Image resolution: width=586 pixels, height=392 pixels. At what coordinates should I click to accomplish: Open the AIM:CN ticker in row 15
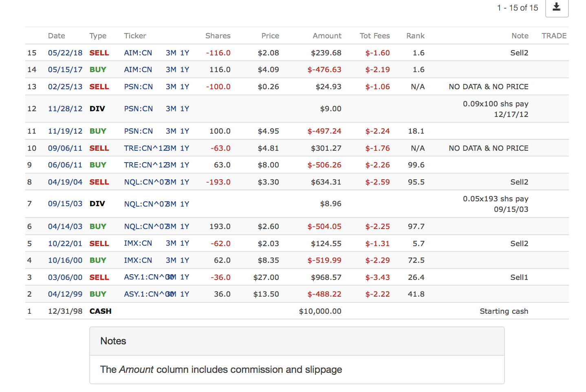click(138, 53)
